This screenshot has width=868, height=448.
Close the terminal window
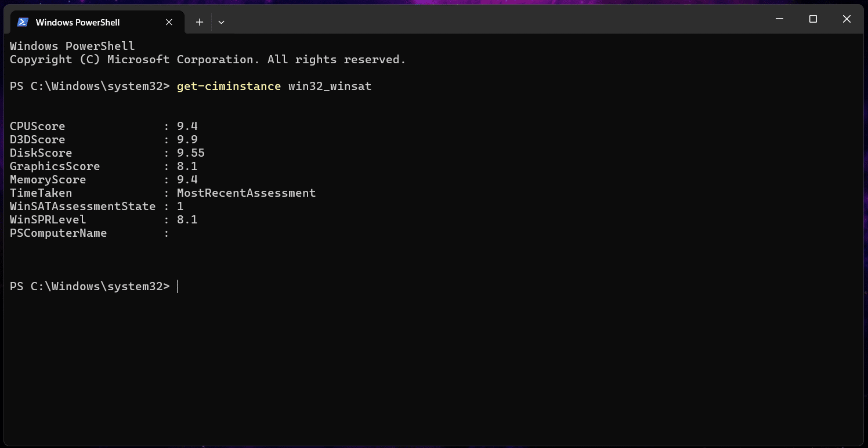click(847, 19)
